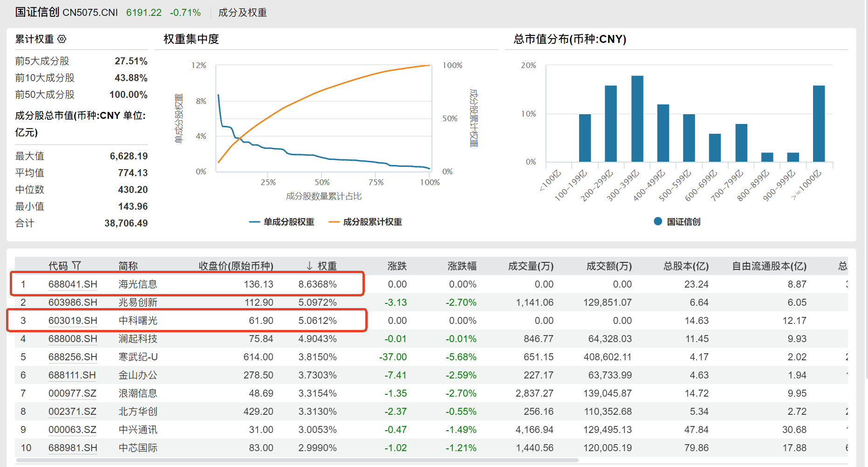Click the turnover value 408,602.11
Image resolution: width=868 pixels, height=467 pixels.
608,357
